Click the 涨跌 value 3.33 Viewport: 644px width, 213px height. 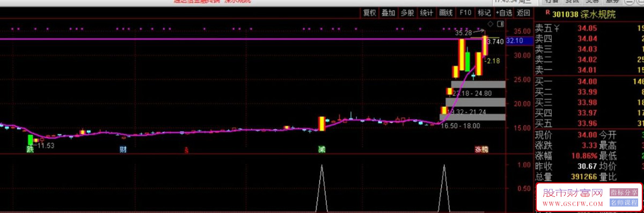[589, 145]
